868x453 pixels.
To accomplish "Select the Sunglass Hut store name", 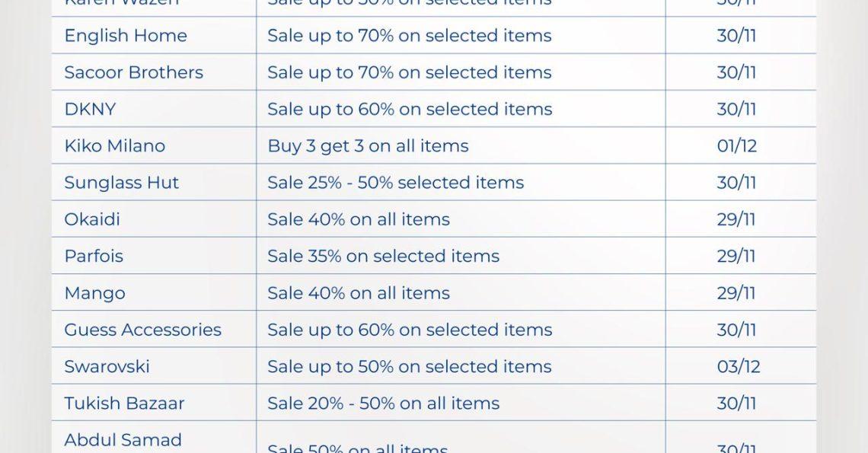I will point(121,183).
